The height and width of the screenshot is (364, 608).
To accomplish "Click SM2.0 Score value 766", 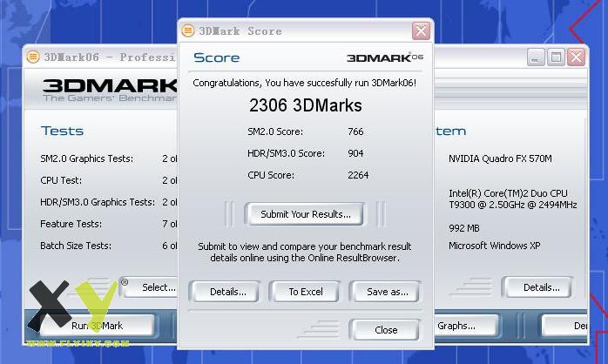I will click(x=355, y=131).
